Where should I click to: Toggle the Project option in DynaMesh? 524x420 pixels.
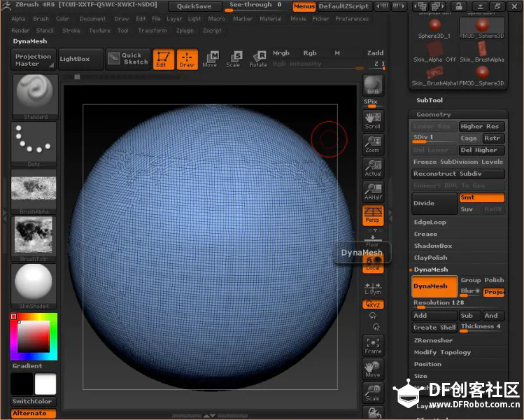coord(494,293)
